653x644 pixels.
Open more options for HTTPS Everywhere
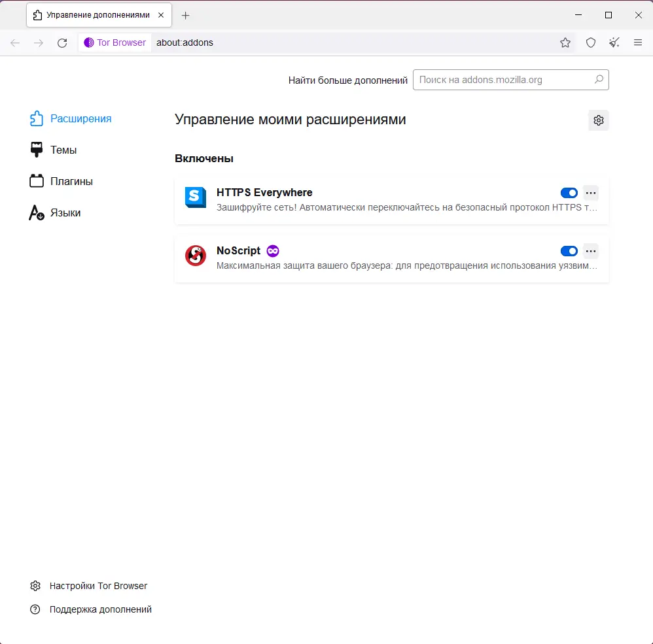[x=591, y=193]
